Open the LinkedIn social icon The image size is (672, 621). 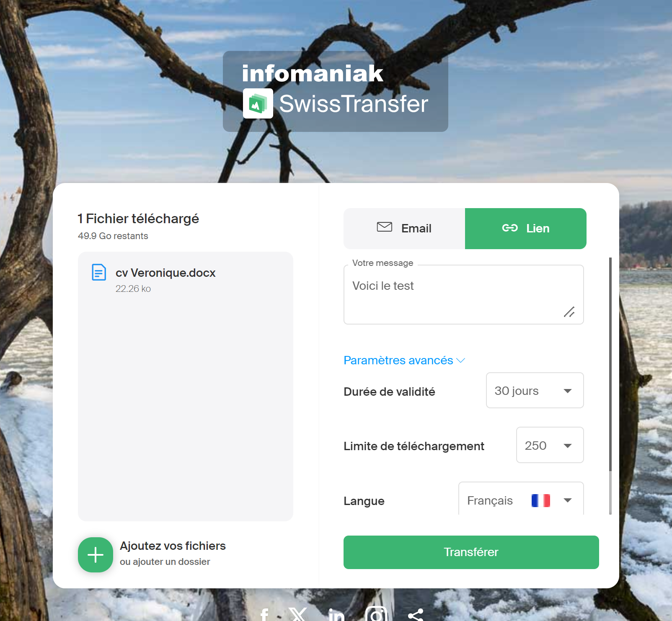tap(336, 615)
